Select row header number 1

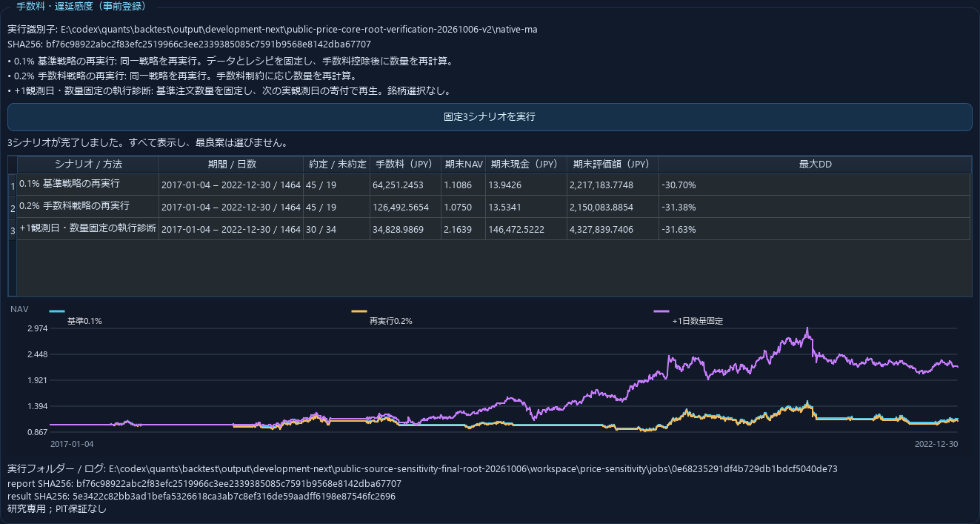pos(13,185)
